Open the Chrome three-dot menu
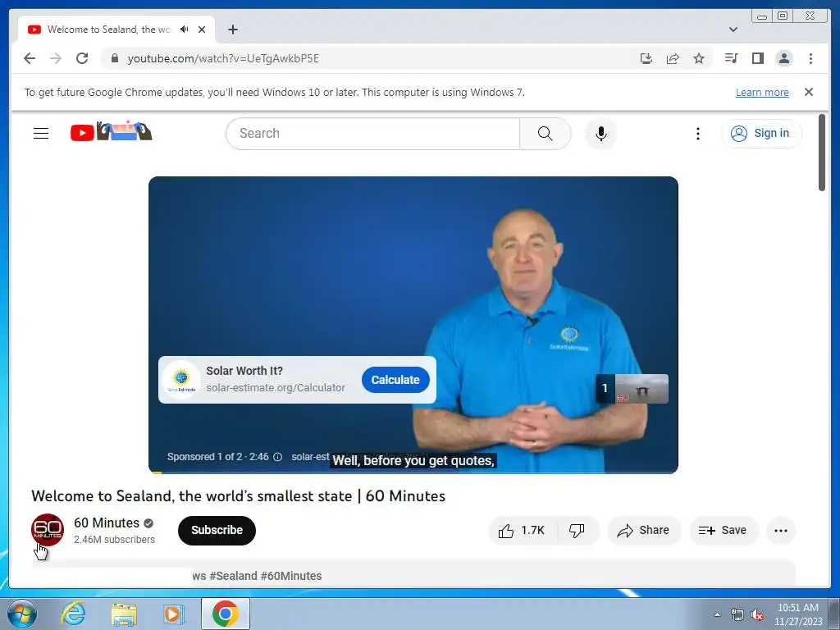 click(x=810, y=58)
